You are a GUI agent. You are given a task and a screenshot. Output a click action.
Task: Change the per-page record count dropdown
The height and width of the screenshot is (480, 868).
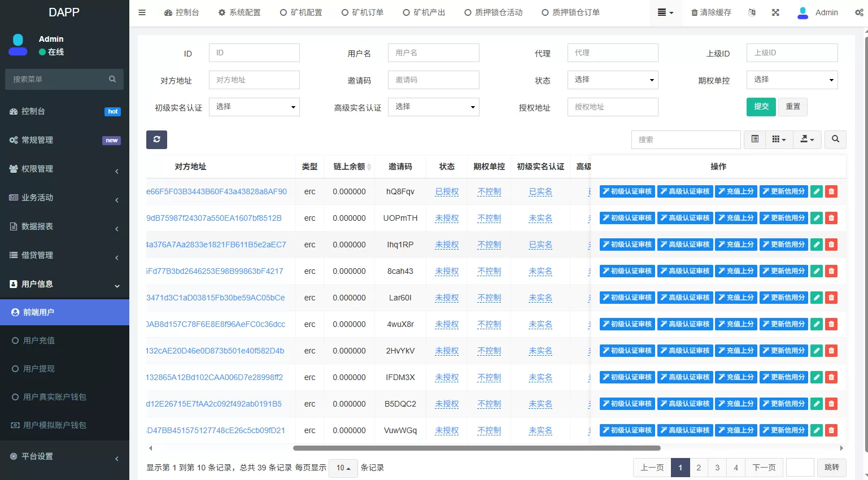click(x=343, y=468)
